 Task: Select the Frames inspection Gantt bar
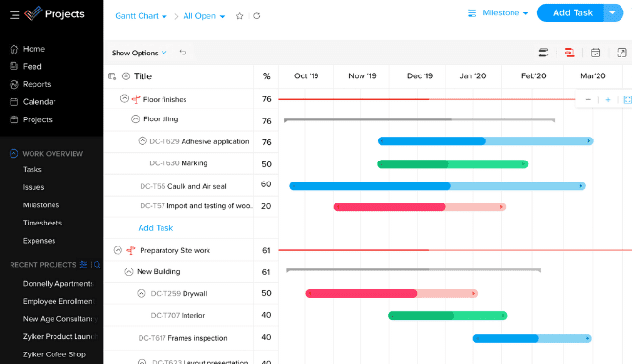pyautogui.click(x=532, y=338)
